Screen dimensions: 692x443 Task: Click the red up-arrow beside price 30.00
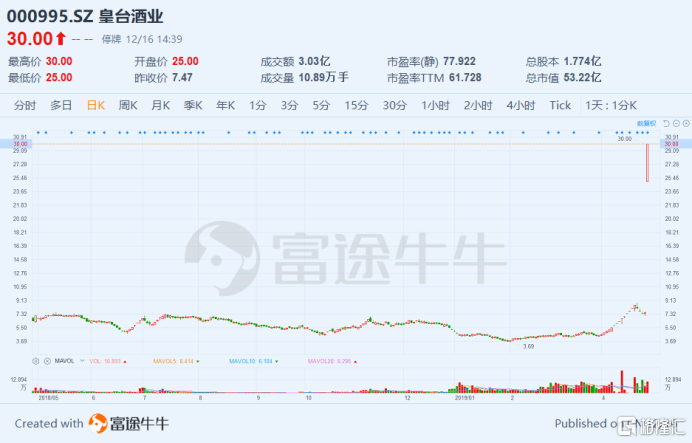pyautogui.click(x=61, y=39)
